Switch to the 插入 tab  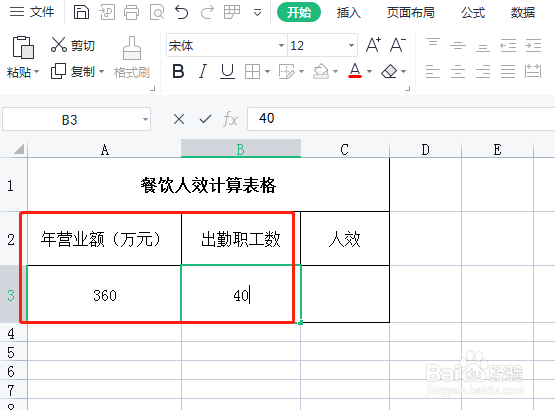[349, 13]
